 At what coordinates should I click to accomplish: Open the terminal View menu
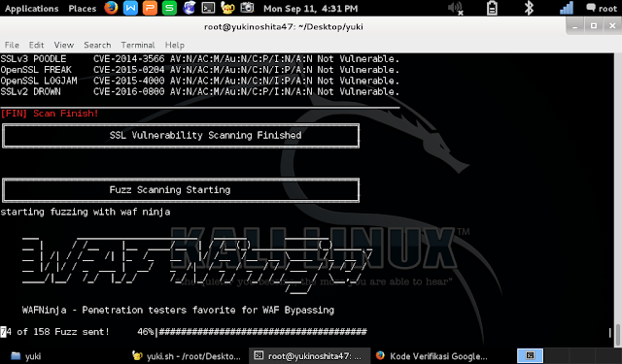coord(64,45)
